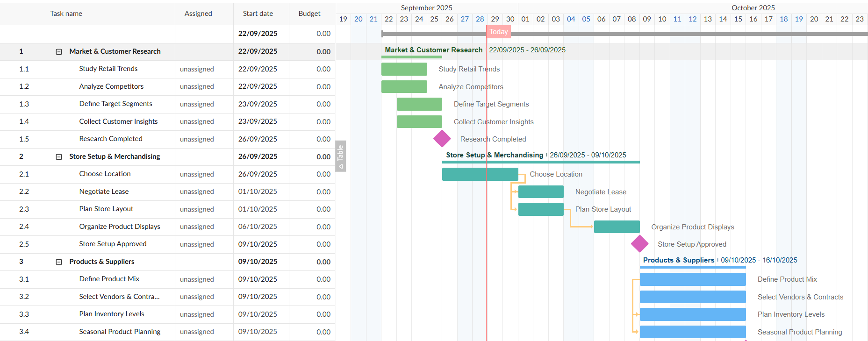The image size is (868, 341).
Task: Toggle the vertical Table panel handle
Action: point(341,156)
